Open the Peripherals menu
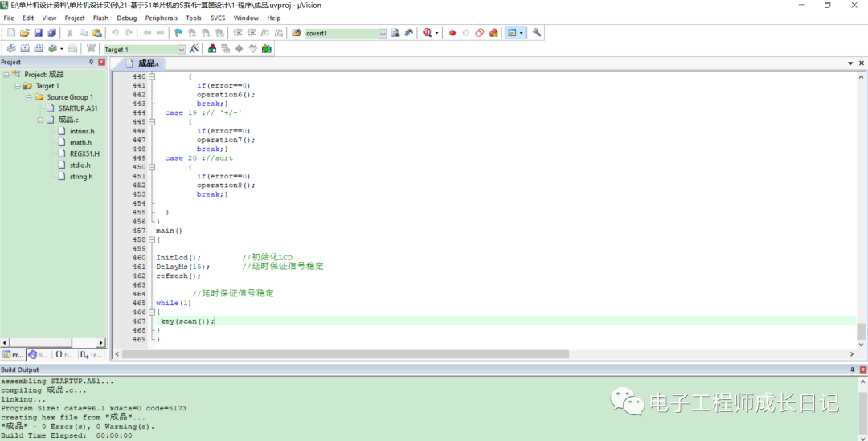Image resolution: width=868 pixels, height=441 pixels. click(x=162, y=18)
